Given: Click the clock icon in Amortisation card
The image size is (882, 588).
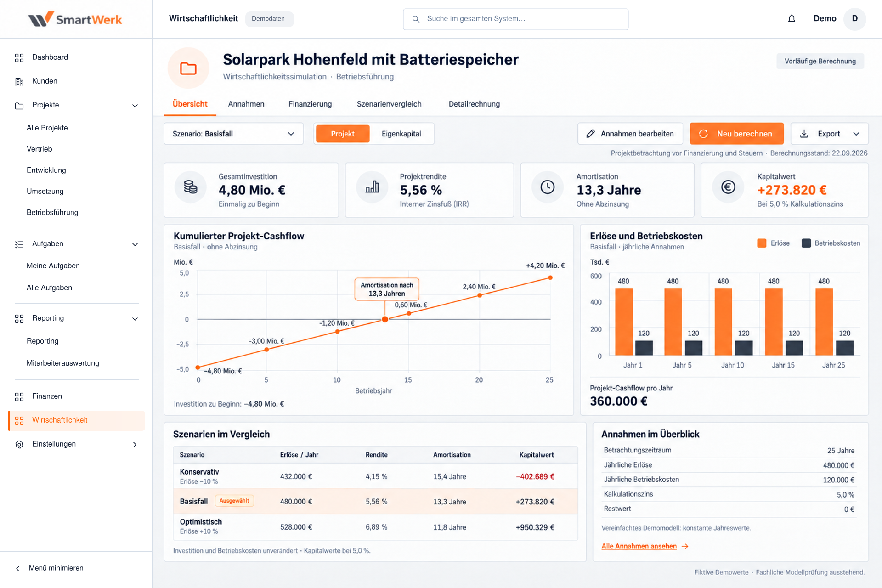Looking at the screenshot, I should coord(547,187).
